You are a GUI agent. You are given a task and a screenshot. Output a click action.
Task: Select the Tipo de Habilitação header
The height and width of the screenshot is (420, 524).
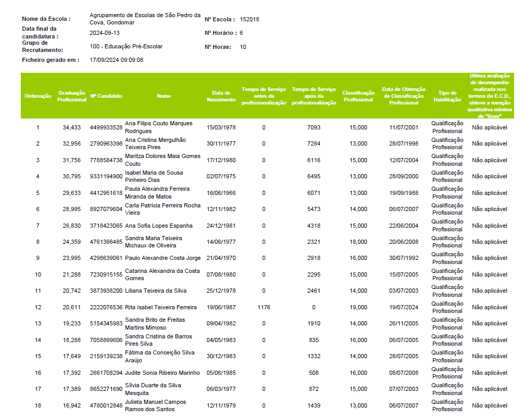pos(447,96)
